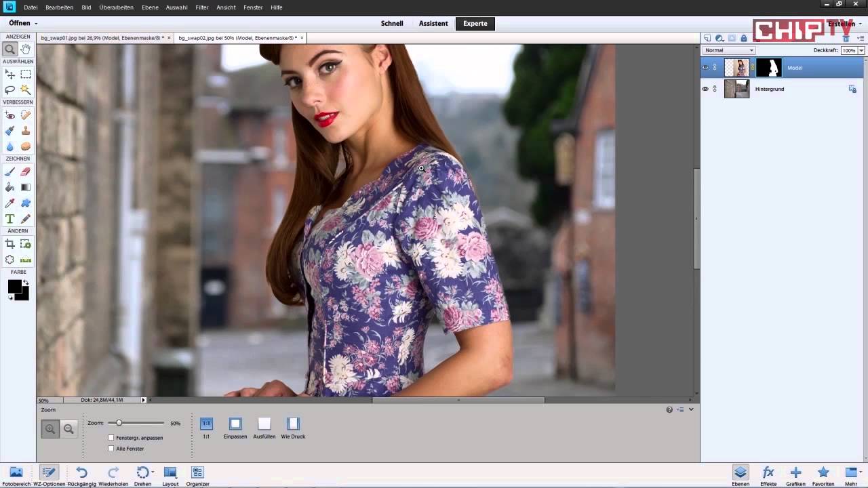
Task: Switch to the Assistent mode tab
Action: [x=433, y=23]
